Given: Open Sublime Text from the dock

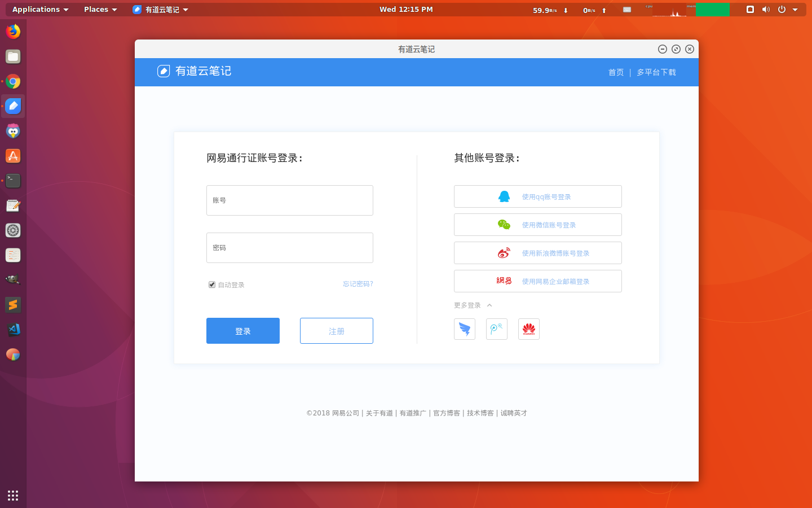Looking at the screenshot, I should 13,305.
